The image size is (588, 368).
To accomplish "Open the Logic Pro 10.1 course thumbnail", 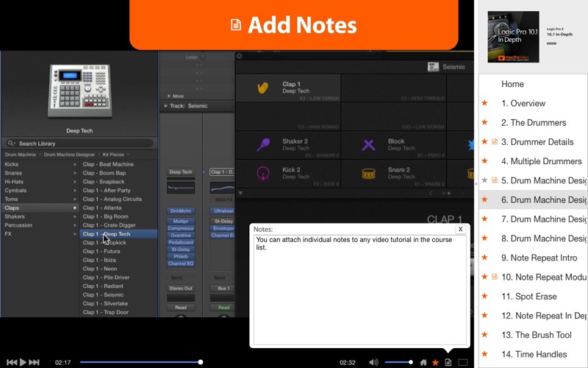I will [x=513, y=37].
